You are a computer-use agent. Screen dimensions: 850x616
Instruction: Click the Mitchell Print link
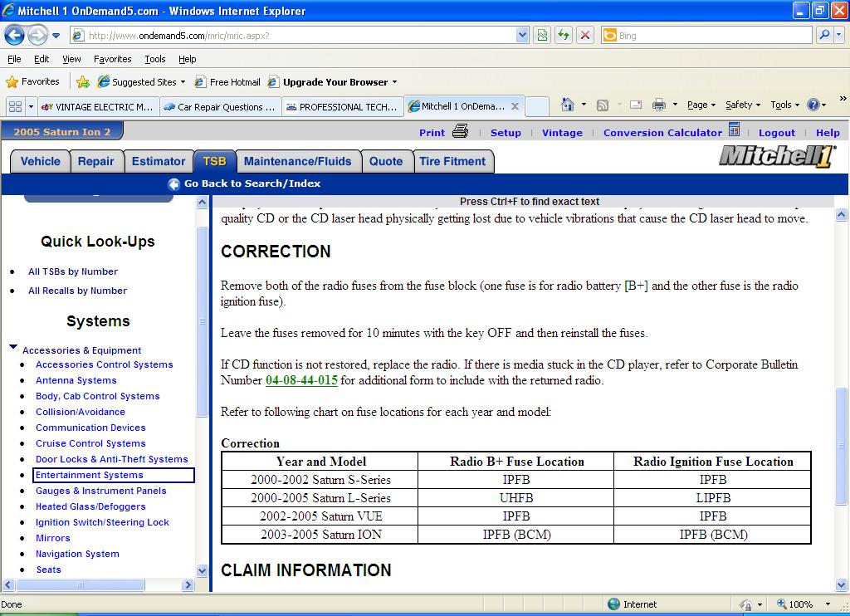(x=432, y=133)
